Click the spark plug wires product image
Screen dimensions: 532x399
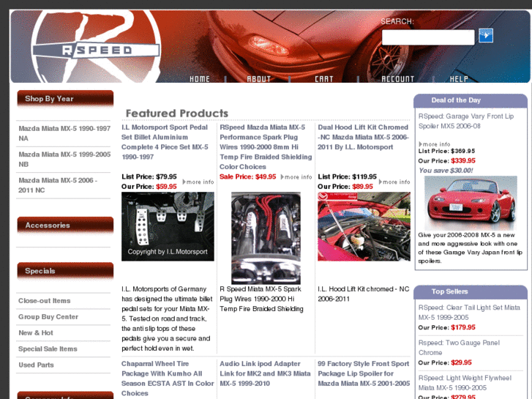click(266, 238)
